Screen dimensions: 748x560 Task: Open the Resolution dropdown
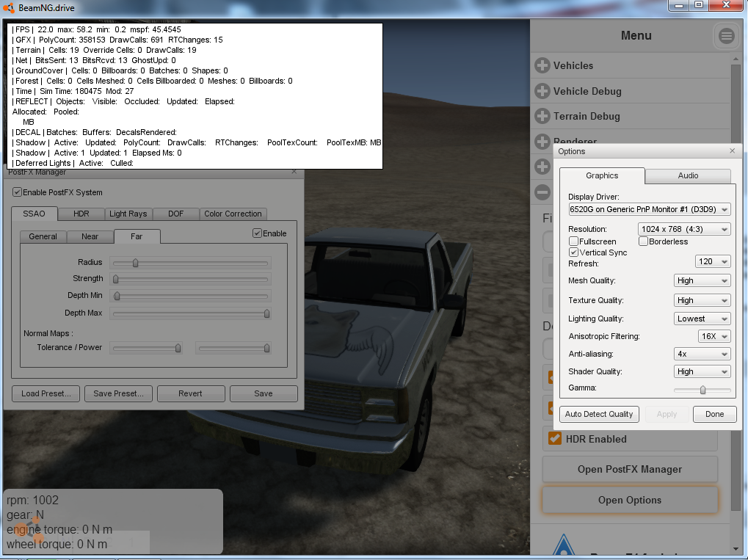[684, 229]
